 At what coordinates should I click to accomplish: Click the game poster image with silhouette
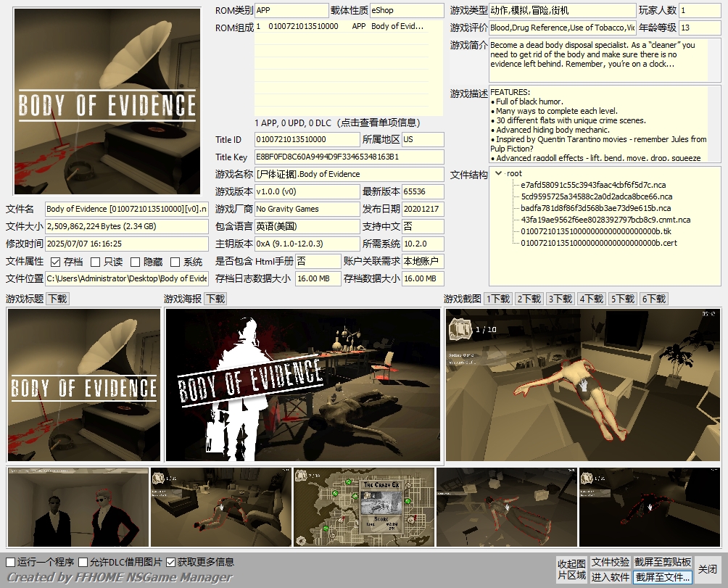[x=303, y=385]
